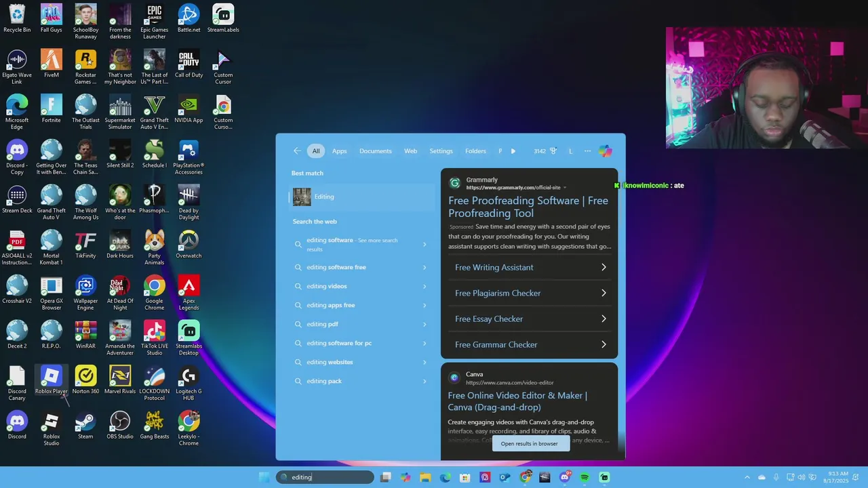Open the Elgato Wave Link desktop icon

click(x=17, y=66)
